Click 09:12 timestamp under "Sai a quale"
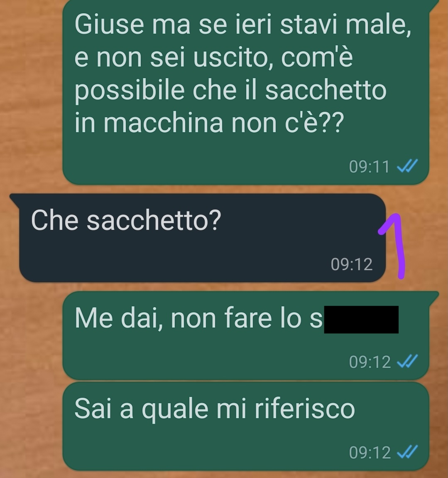Image resolution: width=448 pixels, height=478 pixels. click(x=370, y=452)
